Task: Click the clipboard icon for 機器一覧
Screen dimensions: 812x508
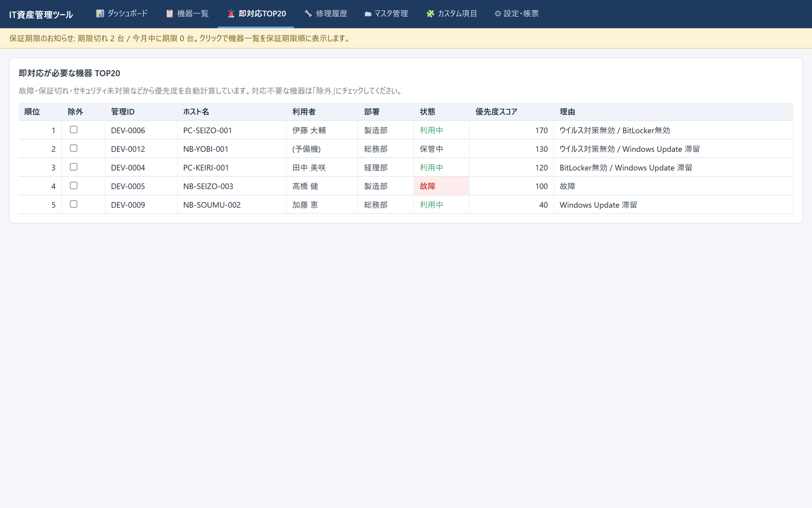Action: coord(170,14)
